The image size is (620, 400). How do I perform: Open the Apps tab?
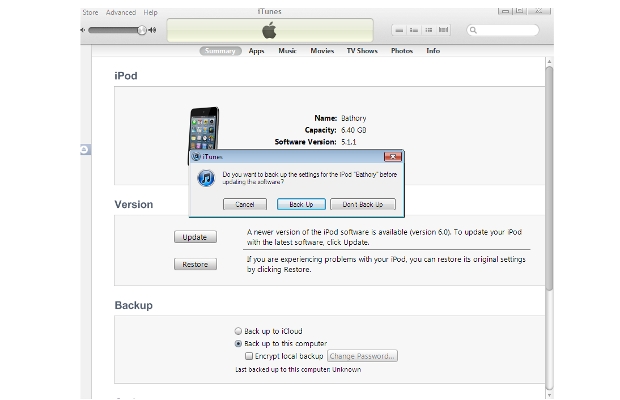point(256,51)
